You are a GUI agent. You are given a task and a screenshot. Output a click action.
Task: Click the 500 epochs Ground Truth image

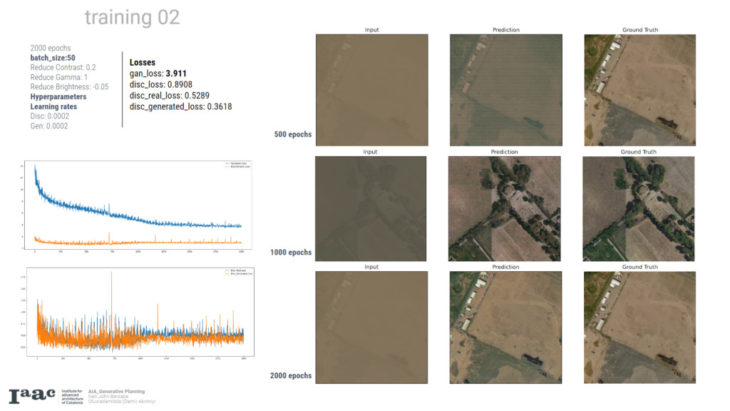638,90
